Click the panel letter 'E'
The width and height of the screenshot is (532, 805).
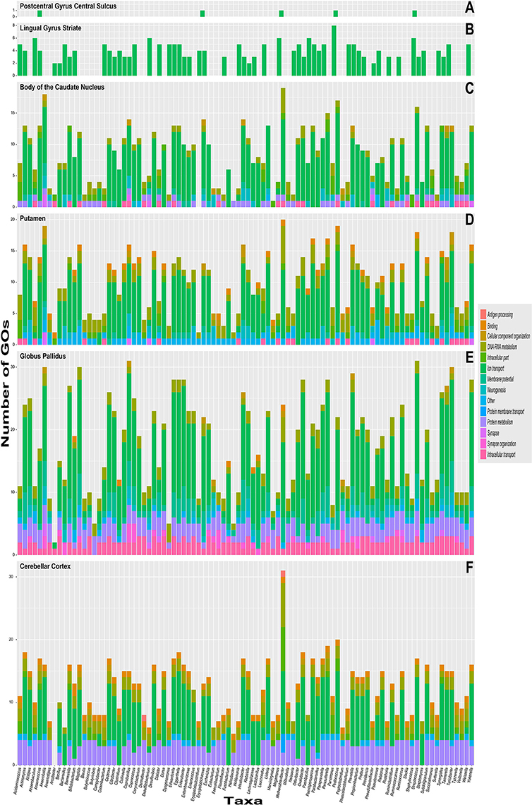tap(469, 358)
